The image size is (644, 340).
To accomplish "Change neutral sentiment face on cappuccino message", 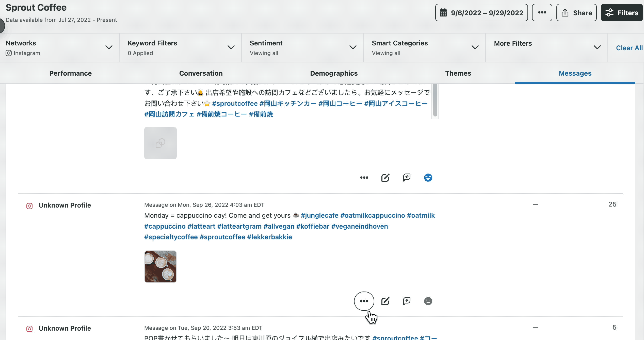I will tap(428, 301).
